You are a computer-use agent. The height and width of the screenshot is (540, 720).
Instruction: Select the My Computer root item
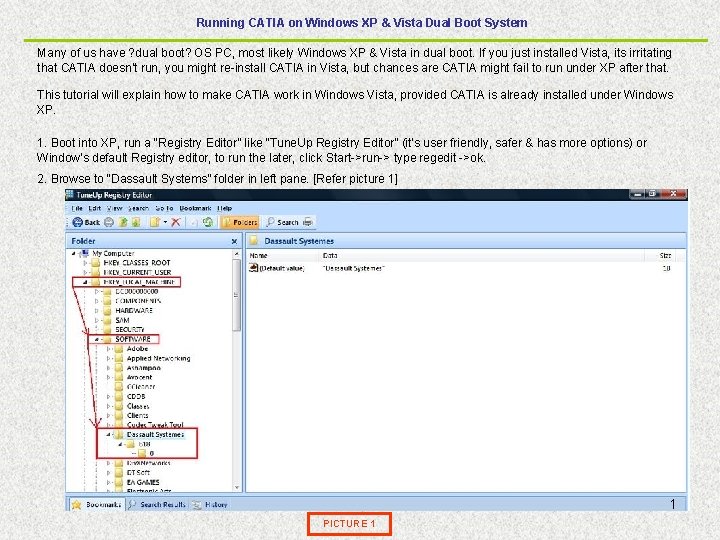click(113, 253)
